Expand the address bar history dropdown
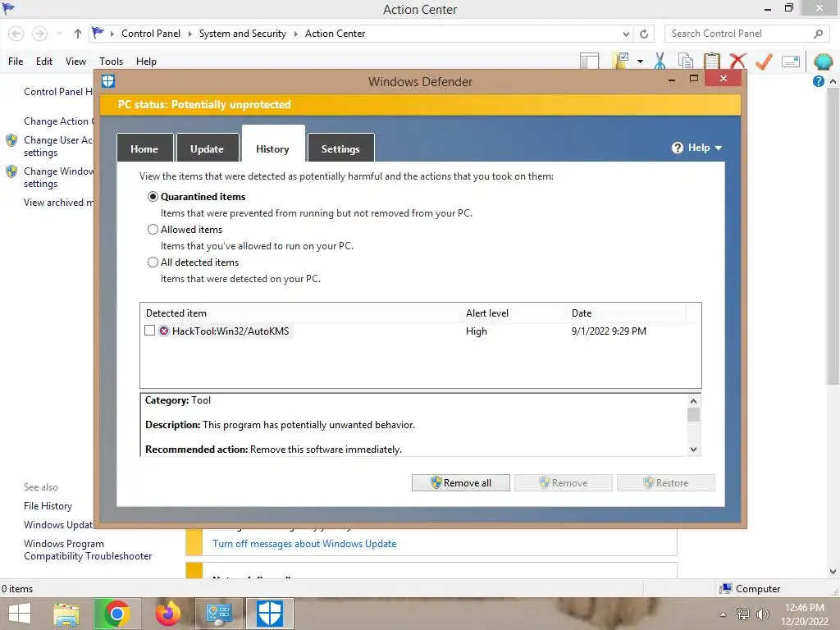This screenshot has width=840, height=630. [626, 34]
